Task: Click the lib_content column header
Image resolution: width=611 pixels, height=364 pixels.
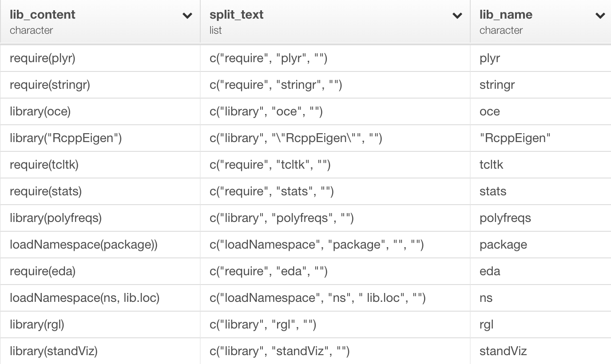Action: pyautogui.click(x=42, y=14)
